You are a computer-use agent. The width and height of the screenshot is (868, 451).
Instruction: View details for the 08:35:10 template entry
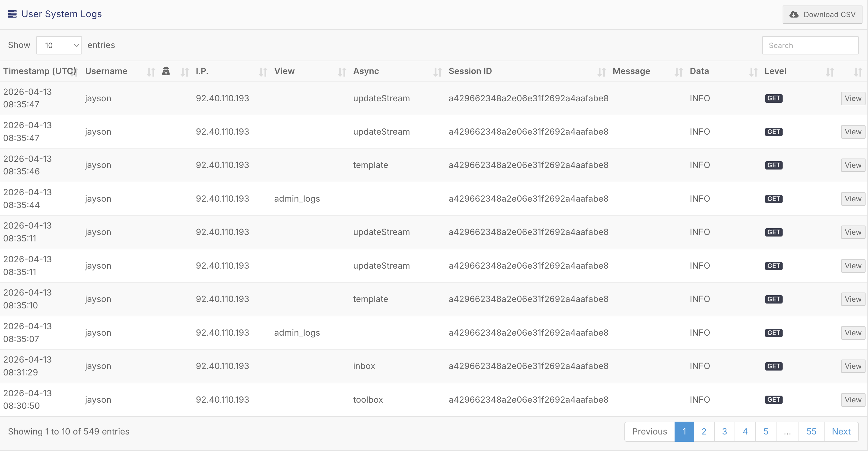click(853, 299)
